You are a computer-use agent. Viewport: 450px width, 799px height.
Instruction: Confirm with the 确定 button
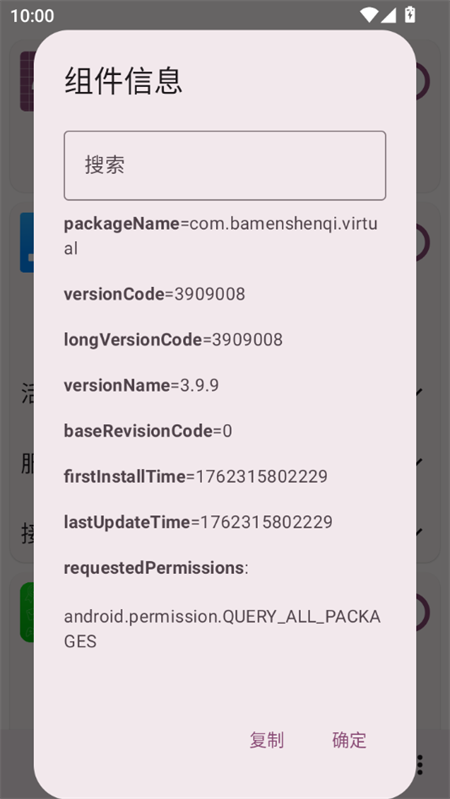pyautogui.click(x=349, y=740)
